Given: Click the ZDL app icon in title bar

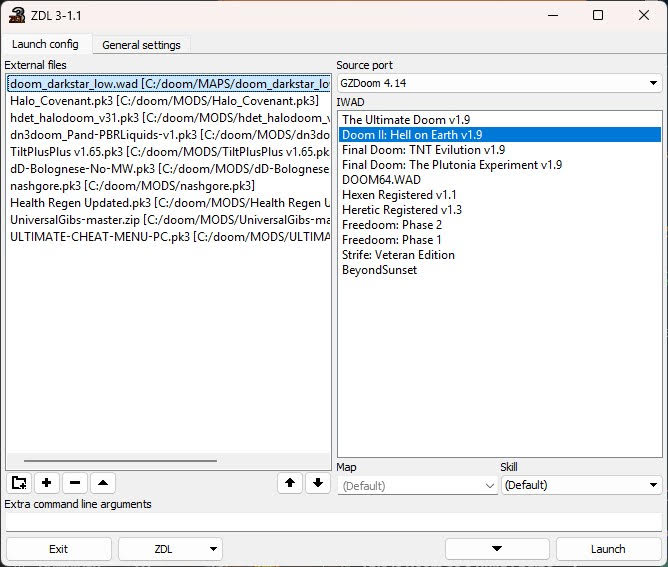Looking at the screenshot, I should (17, 15).
